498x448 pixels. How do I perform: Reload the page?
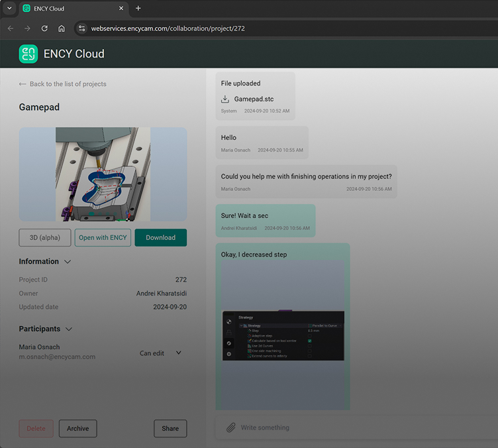(x=44, y=28)
